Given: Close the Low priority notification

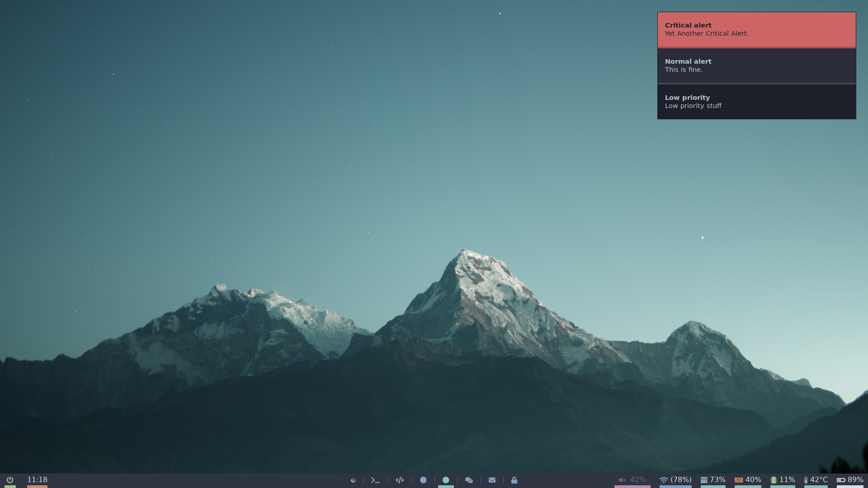Looking at the screenshot, I should [756, 102].
